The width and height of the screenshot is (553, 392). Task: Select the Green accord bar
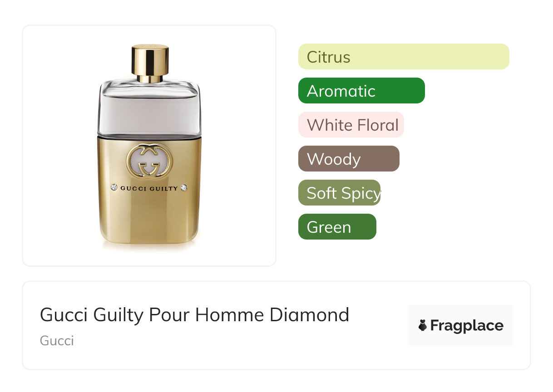(337, 227)
